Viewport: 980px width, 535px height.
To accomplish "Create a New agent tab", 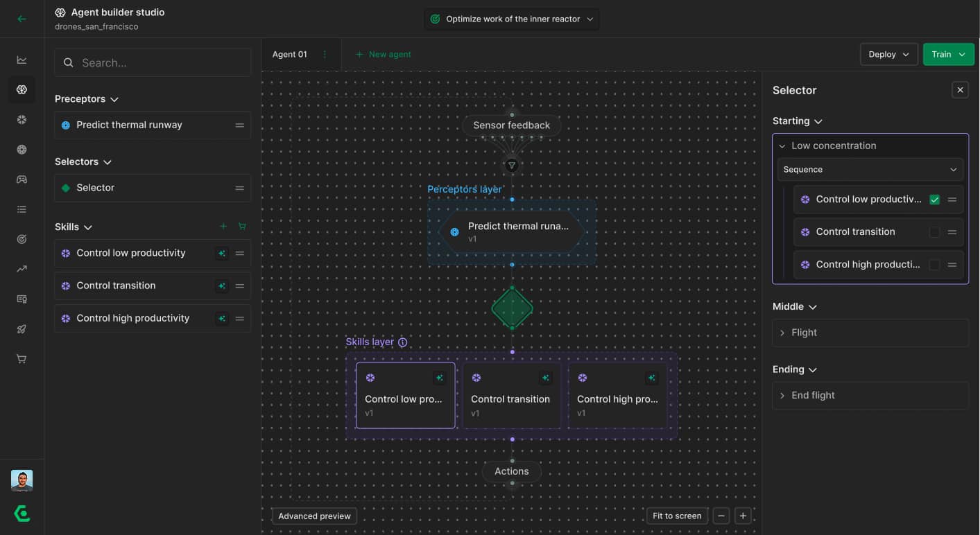I will click(x=383, y=54).
